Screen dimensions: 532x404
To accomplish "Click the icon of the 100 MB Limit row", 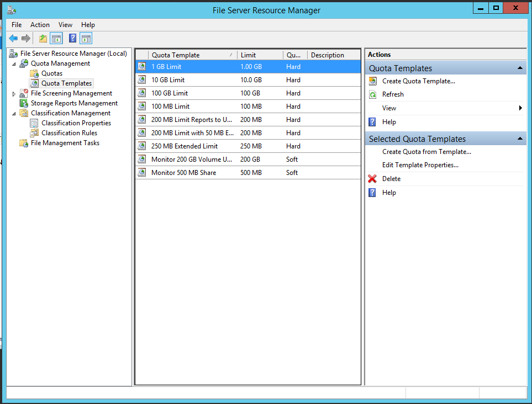I will (x=142, y=106).
